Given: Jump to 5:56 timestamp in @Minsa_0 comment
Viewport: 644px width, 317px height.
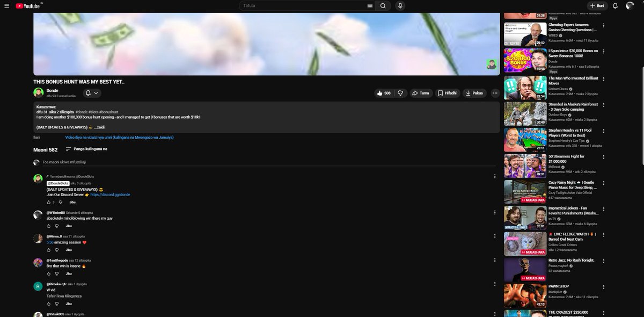Looking at the screenshot, I should pos(49,242).
